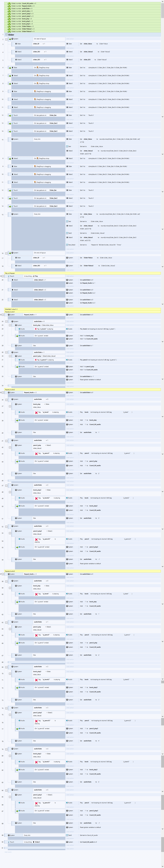The height and width of the screenshot is (868, 164).
Task: Click the Touch icon in 'is touching Slider3'
Action: coord(9,842)
